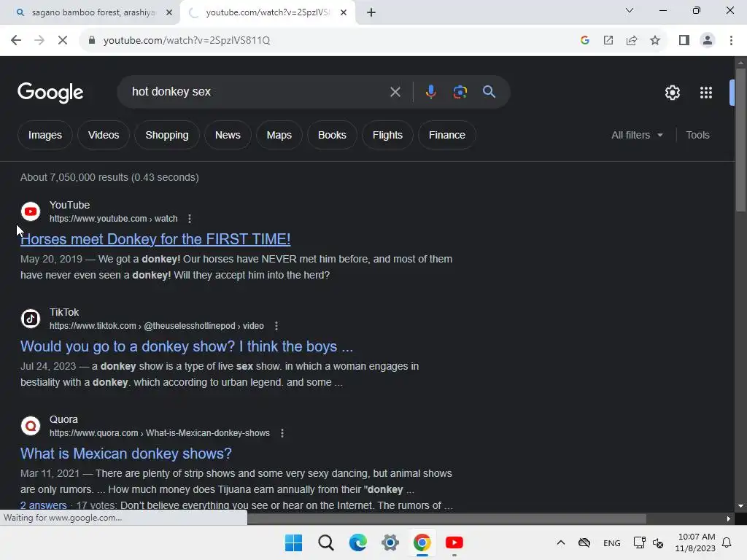The image size is (747, 560).
Task: Search by image with Google Lens
Action: 460,92
